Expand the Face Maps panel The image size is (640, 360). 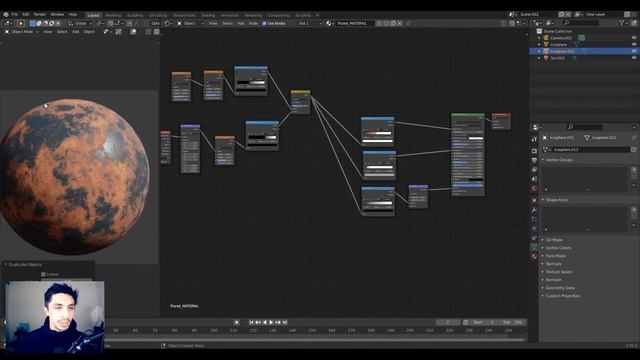click(x=555, y=256)
